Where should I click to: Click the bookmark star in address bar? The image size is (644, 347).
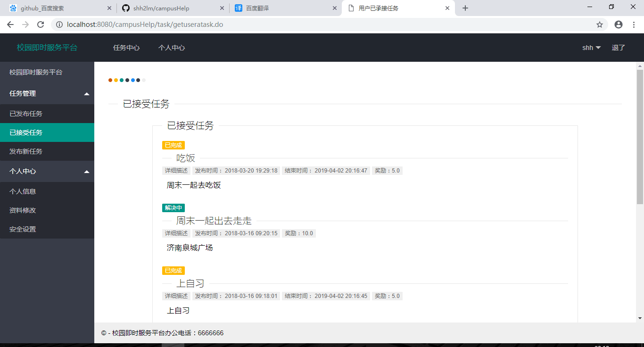pos(599,24)
